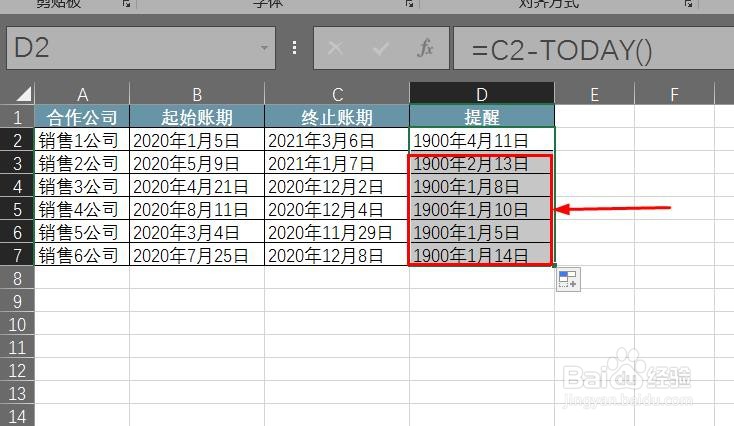Select cell 1900年1月10日
The height and width of the screenshot is (426, 734).
tap(482, 208)
